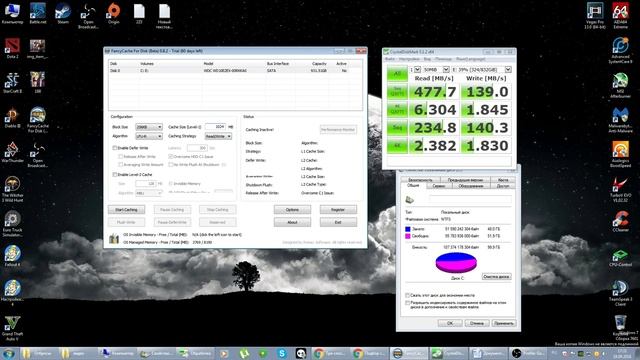Open TeamSpeak 3 Client desktop icon
Viewport: 640px width, 360px height.
(x=620, y=293)
